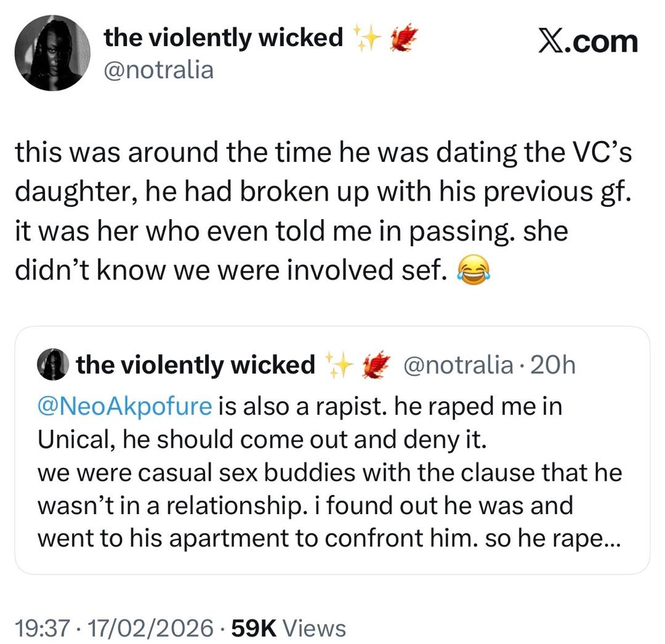
Task: Click the profile avatar of the violently wicked
Action: point(52,53)
